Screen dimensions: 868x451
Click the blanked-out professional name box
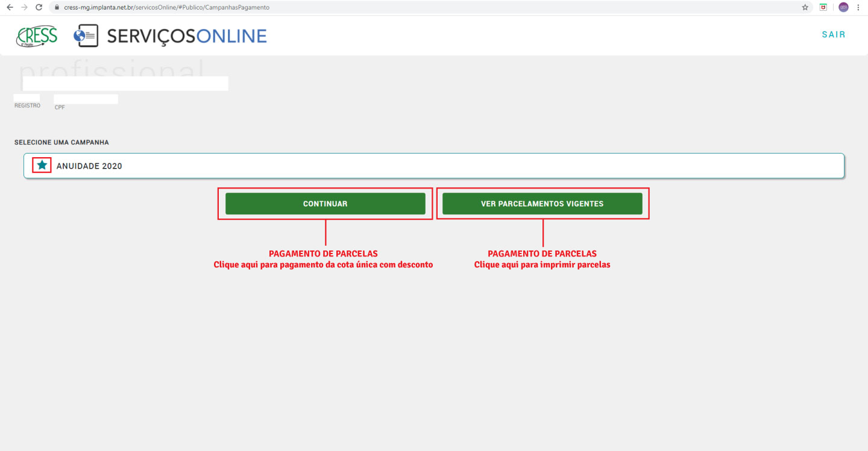pos(125,83)
